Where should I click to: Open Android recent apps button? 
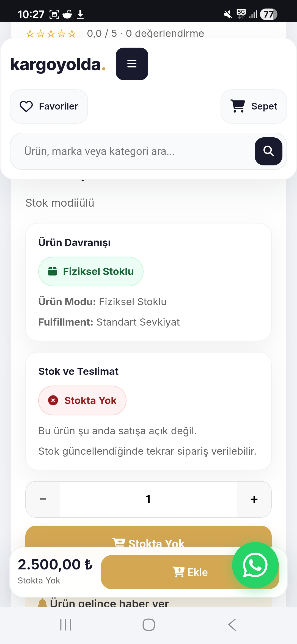coord(66,625)
